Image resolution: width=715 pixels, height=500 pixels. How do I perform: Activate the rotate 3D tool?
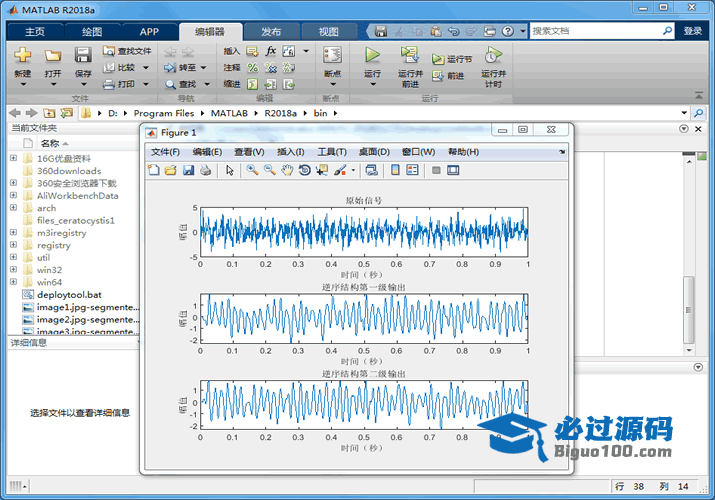coord(304,170)
